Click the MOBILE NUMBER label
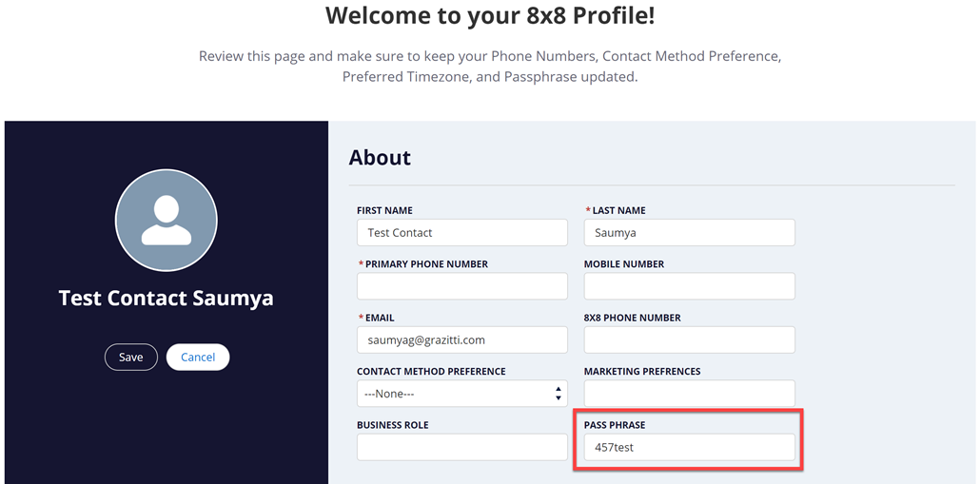 624,264
